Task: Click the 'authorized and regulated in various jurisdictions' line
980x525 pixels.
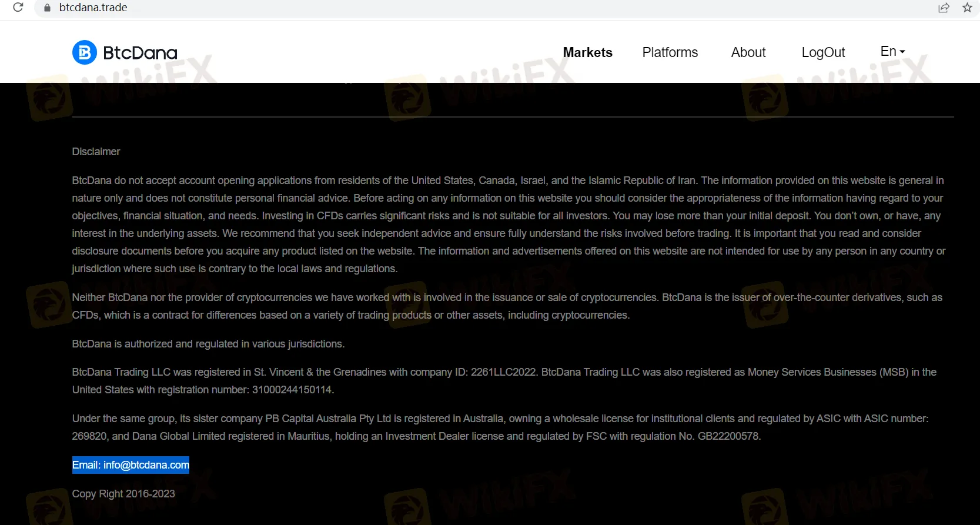Action: (x=208, y=344)
